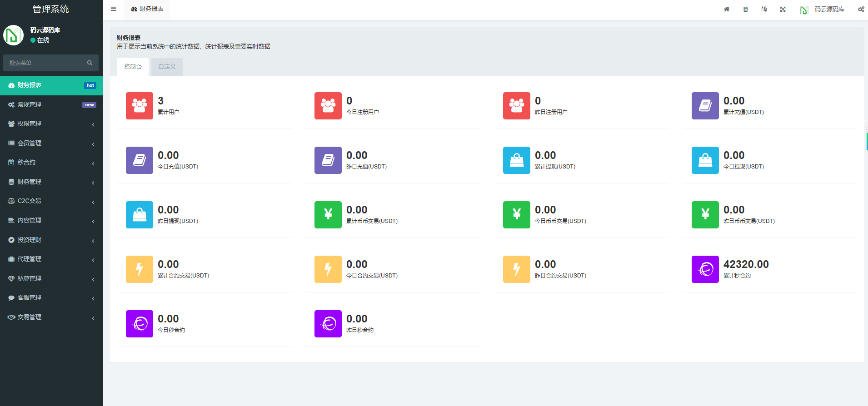Open the language translate icon
The height and width of the screenshot is (406, 868).
coord(764,9)
